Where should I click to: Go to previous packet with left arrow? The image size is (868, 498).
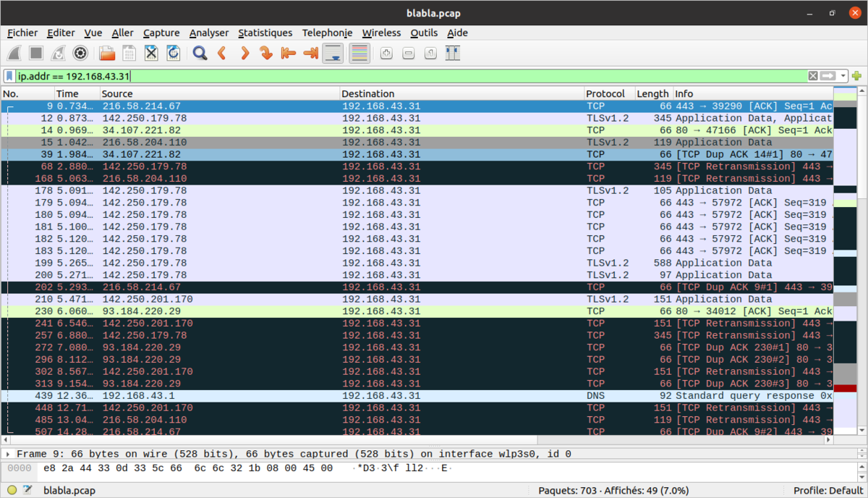coord(222,53)
